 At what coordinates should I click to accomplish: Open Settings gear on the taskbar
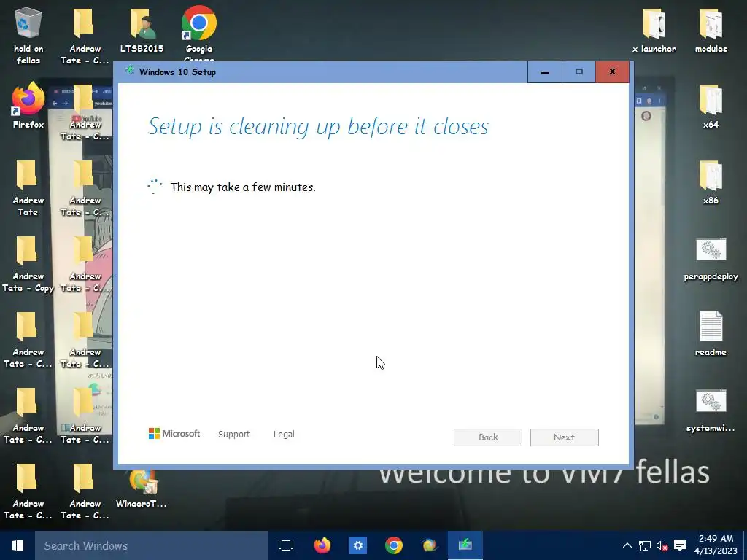pyautogui.click(x=358, y=545)
